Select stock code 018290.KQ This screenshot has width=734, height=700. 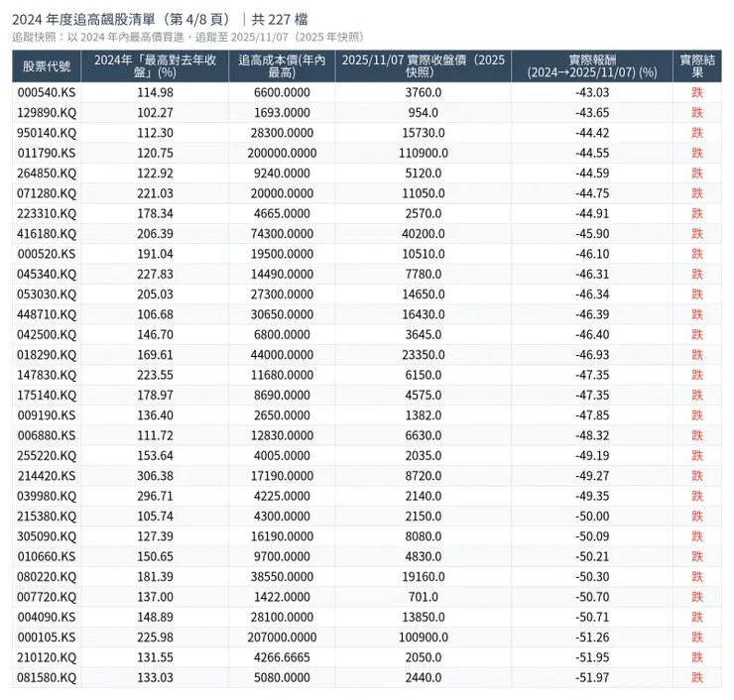point(47,355)
